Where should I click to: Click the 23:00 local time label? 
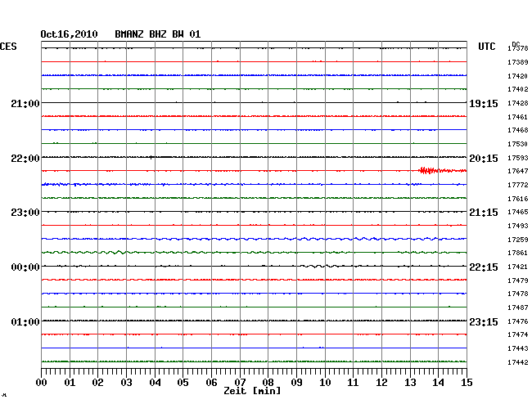coord(25,213)
